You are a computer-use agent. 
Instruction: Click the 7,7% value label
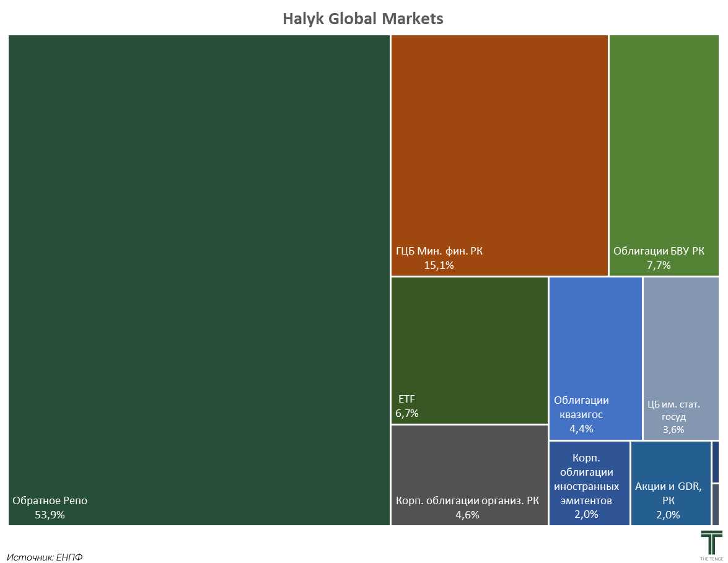659,265
